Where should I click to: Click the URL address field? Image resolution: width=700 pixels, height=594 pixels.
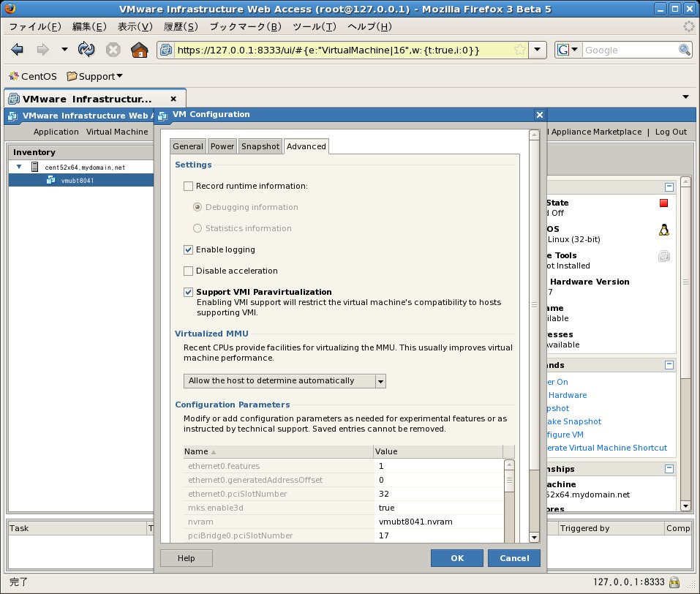343,50
